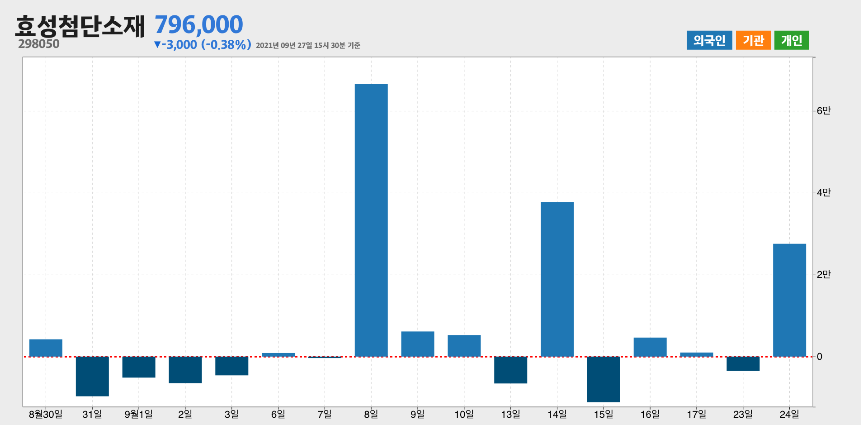Click the negative bar for 3일
This screenshot has width=868, height=425.
(231, 366)
